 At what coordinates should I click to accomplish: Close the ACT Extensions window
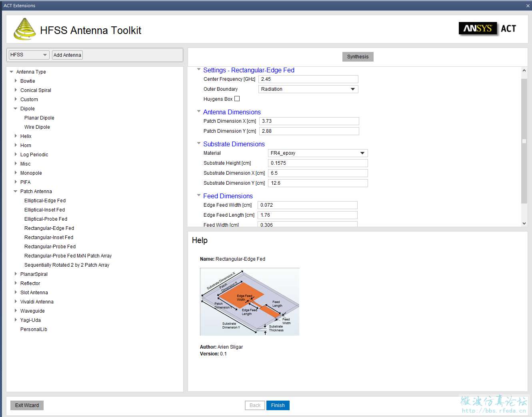pos(528,6)
